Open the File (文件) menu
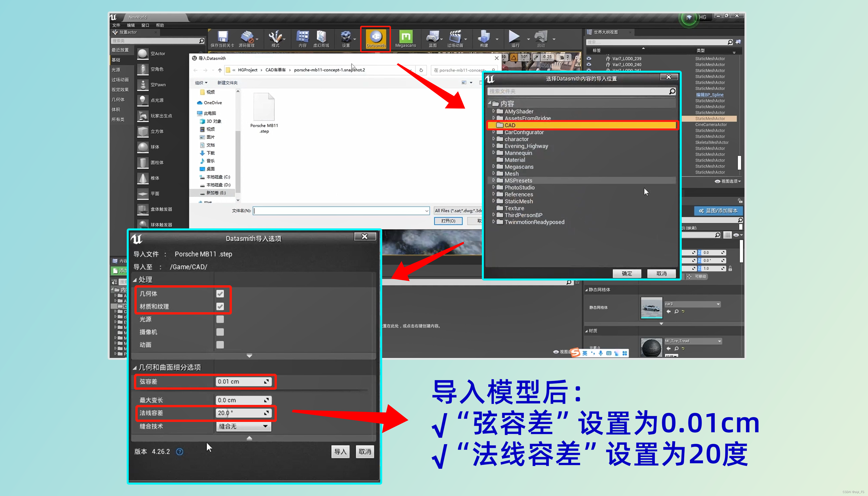The height and width of the screenshot is (496, 868). pyautogui.click(x=116, y=25)
